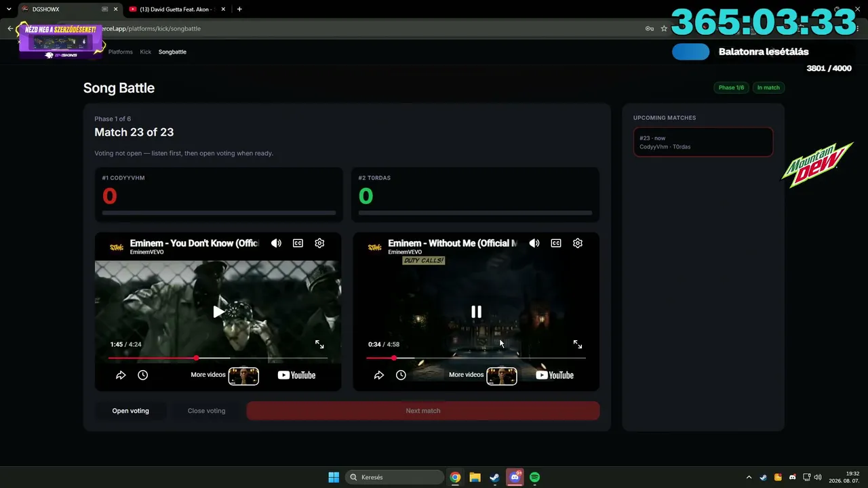The height and width of the screenshot is (488, 868).
Task: Click the #1 CODYYVHM vote score
Action: 109,197
